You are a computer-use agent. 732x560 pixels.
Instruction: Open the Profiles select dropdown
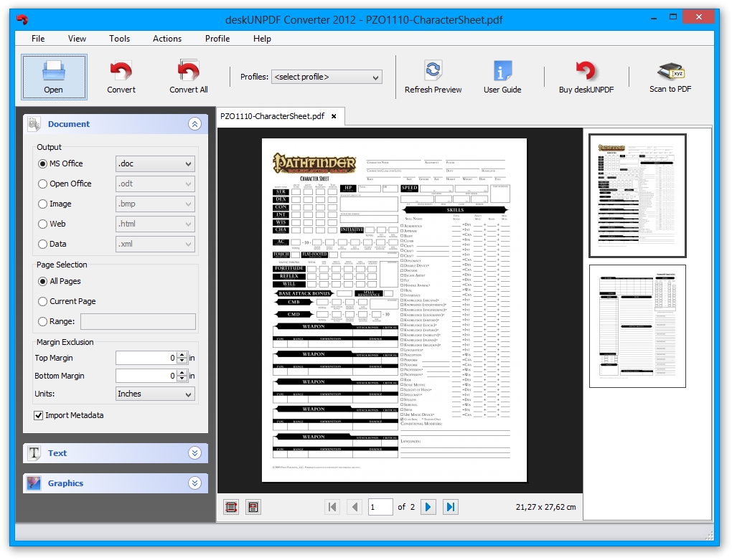click(327, 77)
